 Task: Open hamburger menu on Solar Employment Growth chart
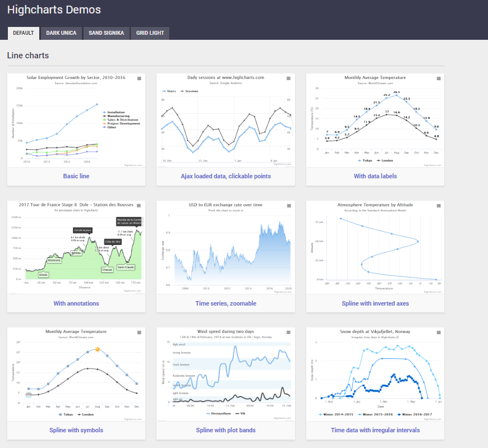(139, 79)
